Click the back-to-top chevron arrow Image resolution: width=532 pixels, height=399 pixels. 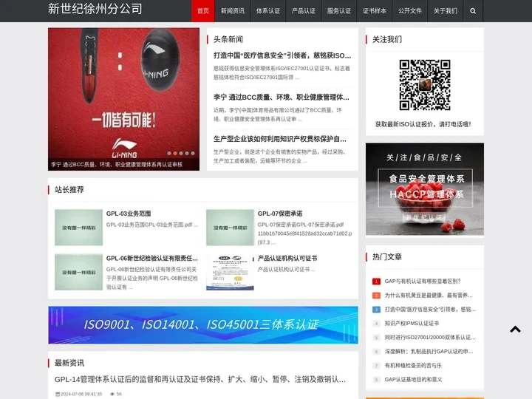point(515,329)
